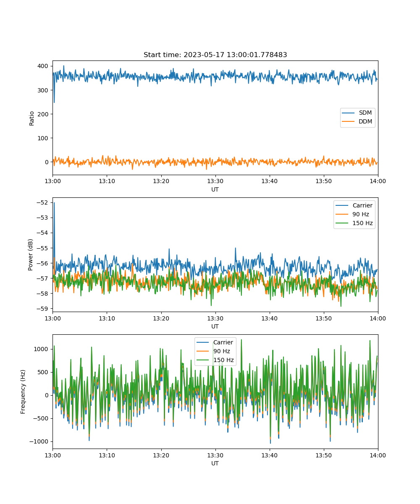Click '150 Hz' in the Frequency plot legend

pyautogui.click(x=223, y=360)
